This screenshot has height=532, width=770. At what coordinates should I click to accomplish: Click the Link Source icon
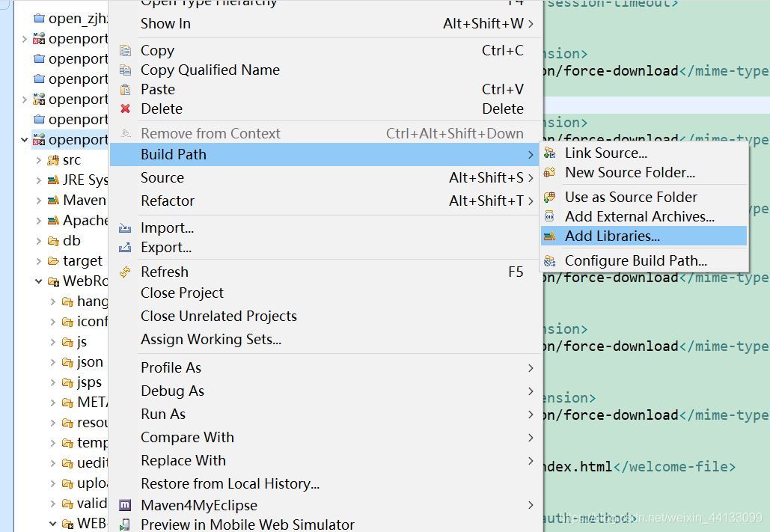pyautogui.click(x=549, y=153)
